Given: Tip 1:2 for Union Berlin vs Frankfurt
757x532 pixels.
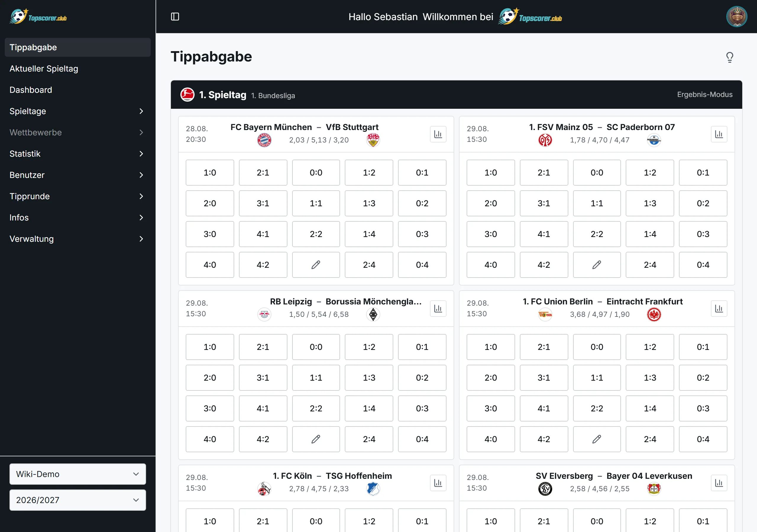Looking at the screenshot, I should click(x=650, y=347).
